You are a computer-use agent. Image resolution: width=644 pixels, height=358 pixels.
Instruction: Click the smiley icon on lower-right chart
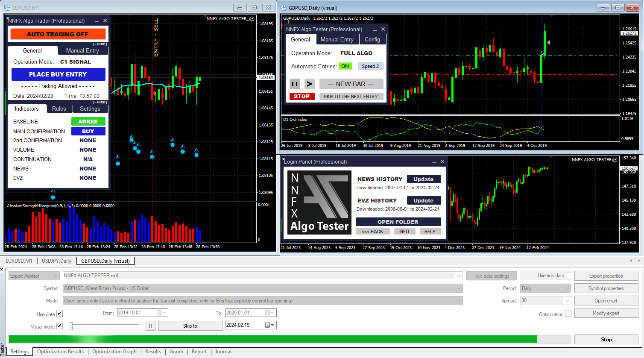coord(615,160)
